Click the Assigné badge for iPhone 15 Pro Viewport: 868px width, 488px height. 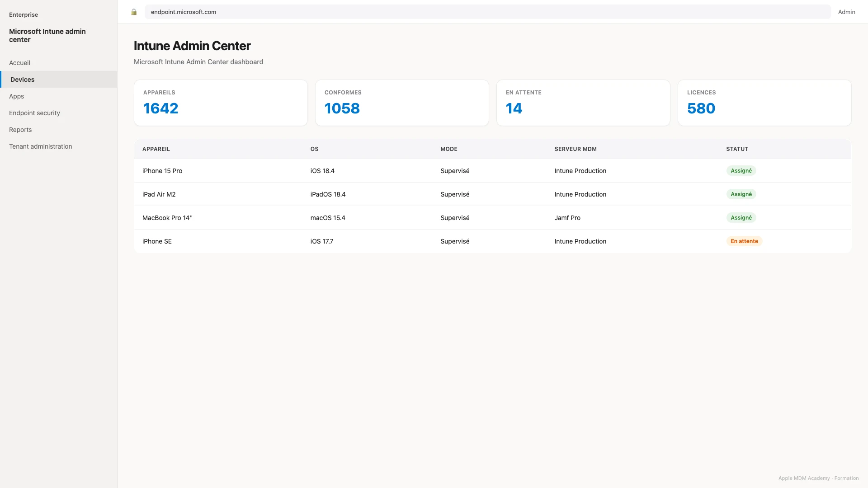click(741, 171)
